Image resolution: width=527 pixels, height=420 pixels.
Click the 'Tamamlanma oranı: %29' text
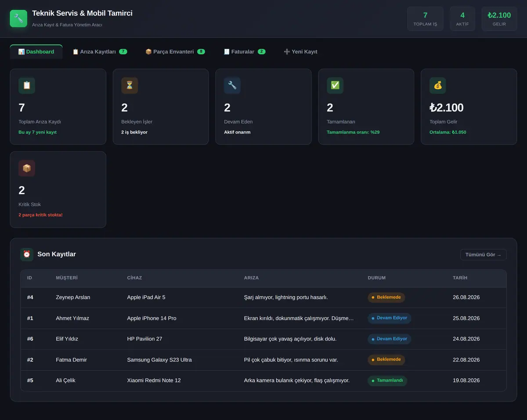coord(353,132)
